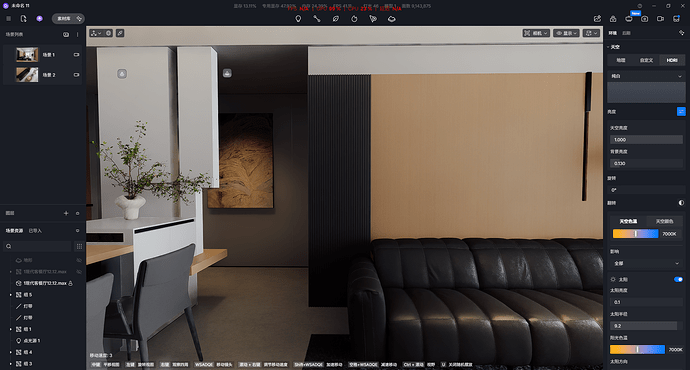Click the rightmost top toolbar render icon
This screenshot has width=690, height=370.
(676, 18)
